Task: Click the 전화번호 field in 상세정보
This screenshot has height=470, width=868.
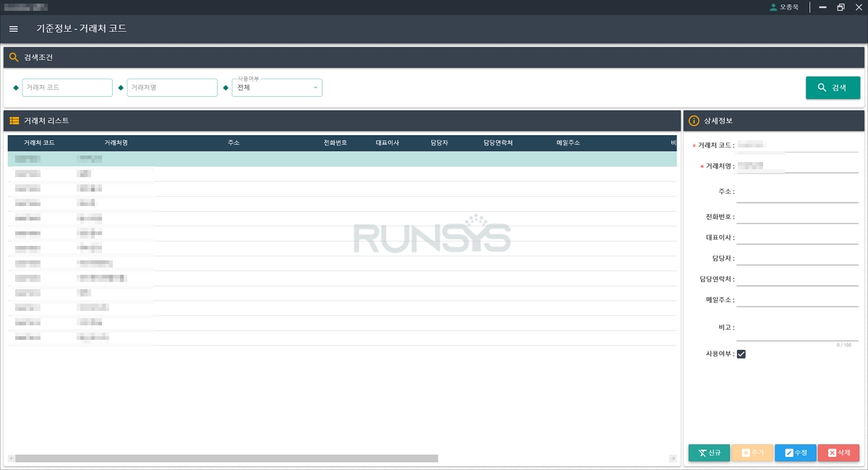Action: tap(796, 217)
